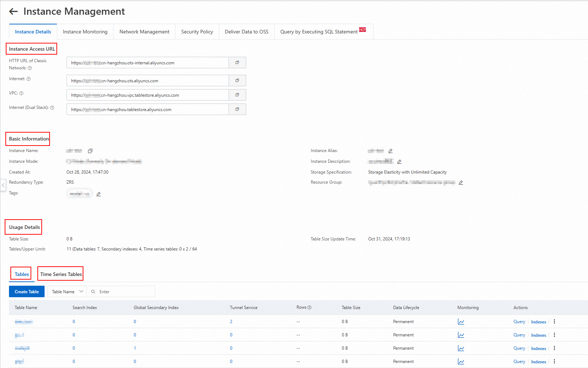Switch to the Time Series Tables tab
588x368 pixels.
(61, 274)
